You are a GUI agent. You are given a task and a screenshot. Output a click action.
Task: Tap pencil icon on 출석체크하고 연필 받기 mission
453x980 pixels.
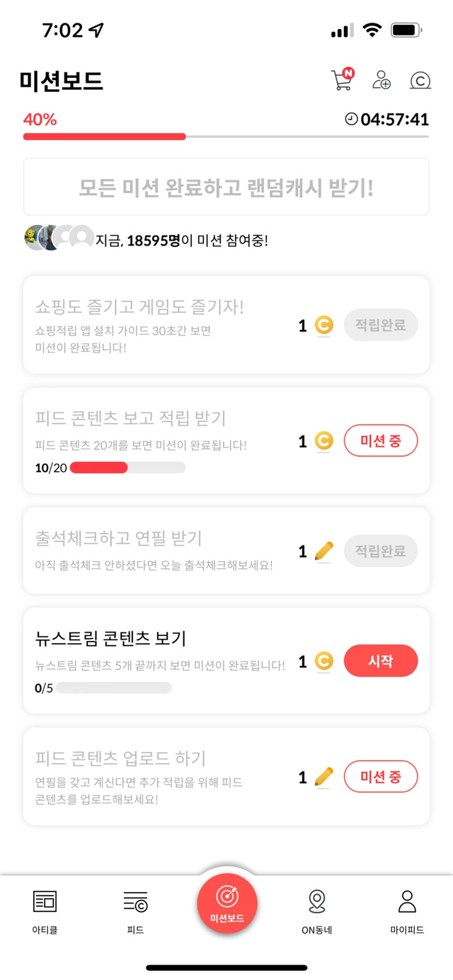tap(323, 551)
